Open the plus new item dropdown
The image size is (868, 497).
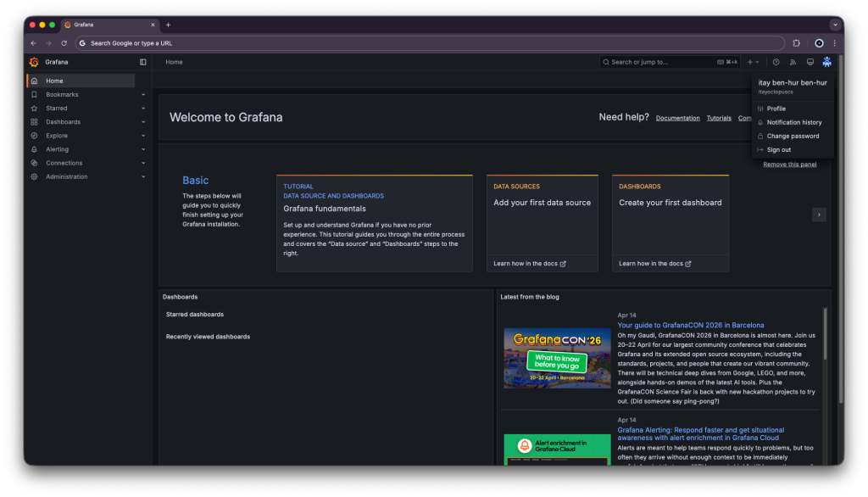(x=753, y=62)
